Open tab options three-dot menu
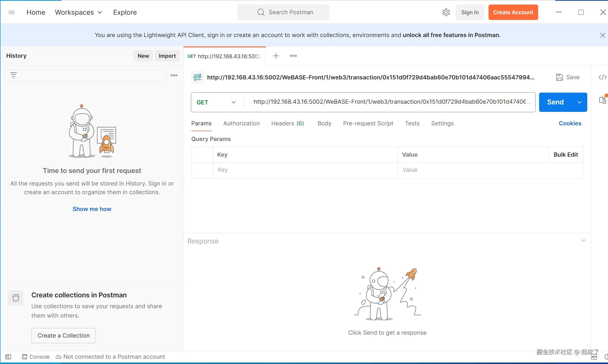Screen dimensions: 608x364 tap(293, 56)
